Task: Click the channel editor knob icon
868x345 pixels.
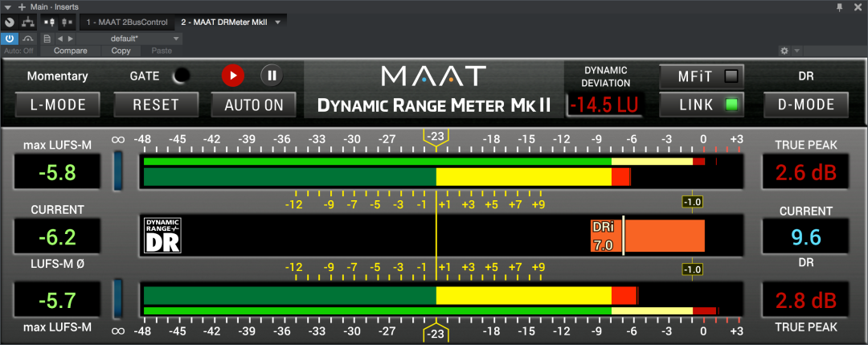Action: [x=10, y=23]
